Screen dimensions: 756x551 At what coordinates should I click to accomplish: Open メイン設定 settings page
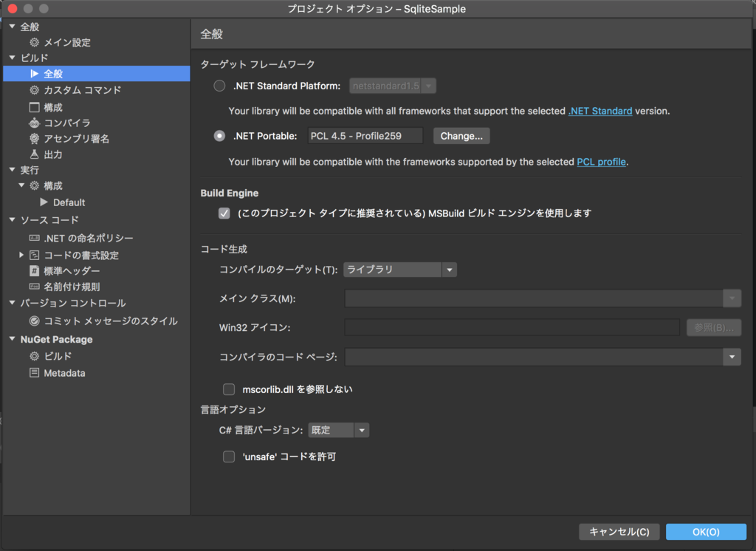67,42
